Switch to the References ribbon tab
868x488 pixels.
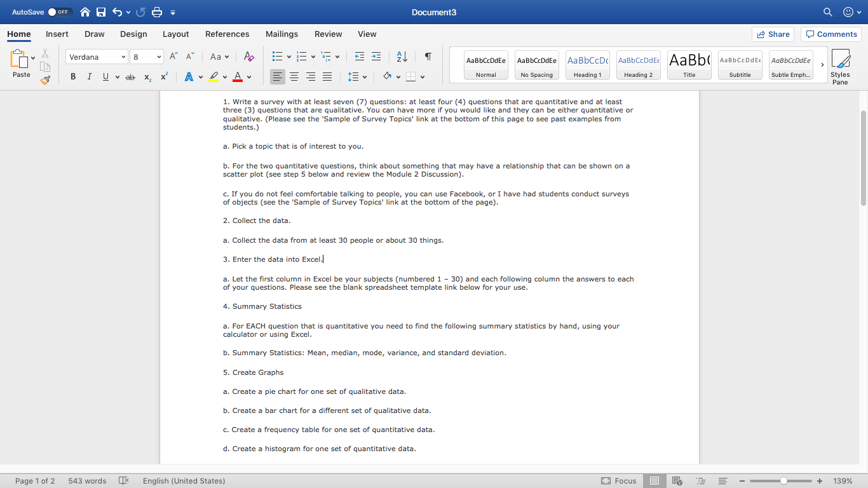point(227,34)
